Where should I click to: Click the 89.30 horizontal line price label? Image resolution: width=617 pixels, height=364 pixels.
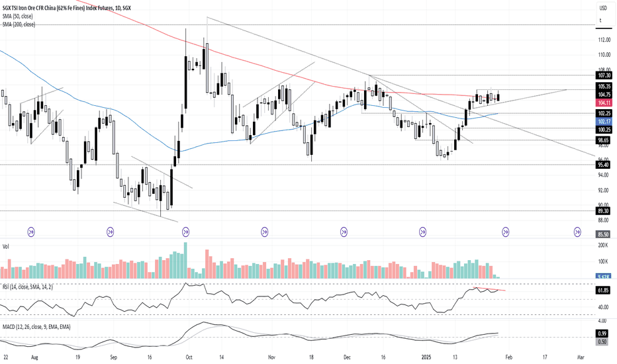(603, 211)
